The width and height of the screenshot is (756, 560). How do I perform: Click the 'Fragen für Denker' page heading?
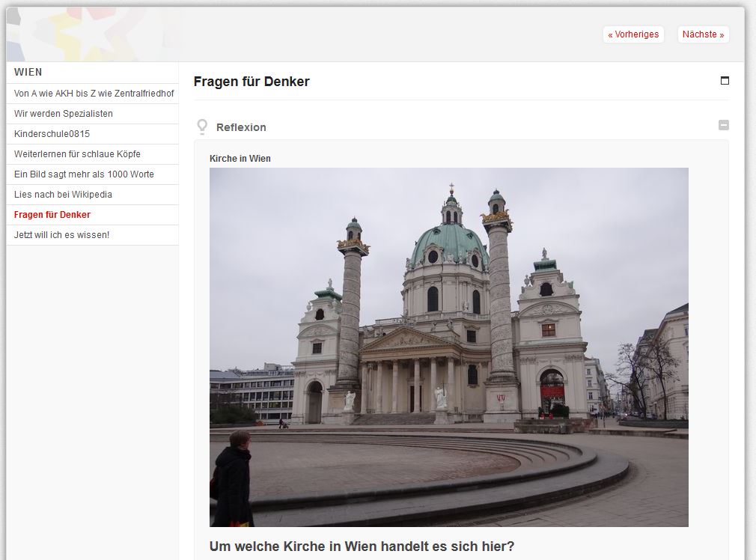coord(252,82)
